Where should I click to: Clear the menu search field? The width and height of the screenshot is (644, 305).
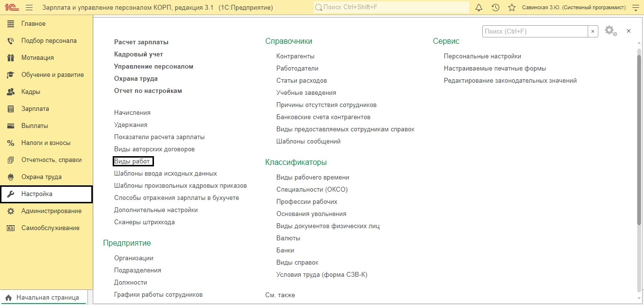tap(593, 31)
